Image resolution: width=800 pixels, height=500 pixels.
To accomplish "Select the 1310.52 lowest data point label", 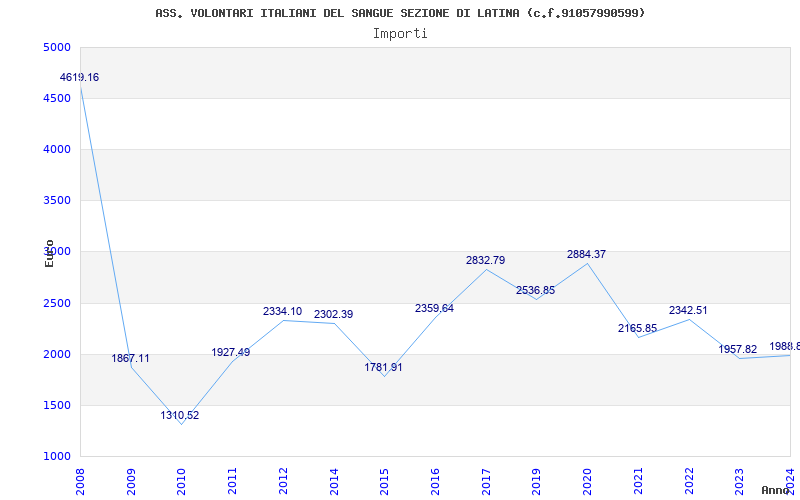I will pyautogui.click(x=180, y=416).
